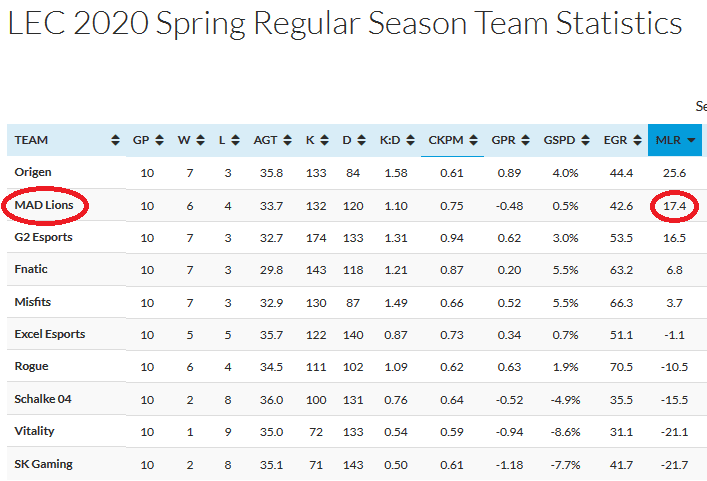The height and width of the screenshot is (481, 707).
Task: Sort by wins using W arrows
Action: (200, 140)
